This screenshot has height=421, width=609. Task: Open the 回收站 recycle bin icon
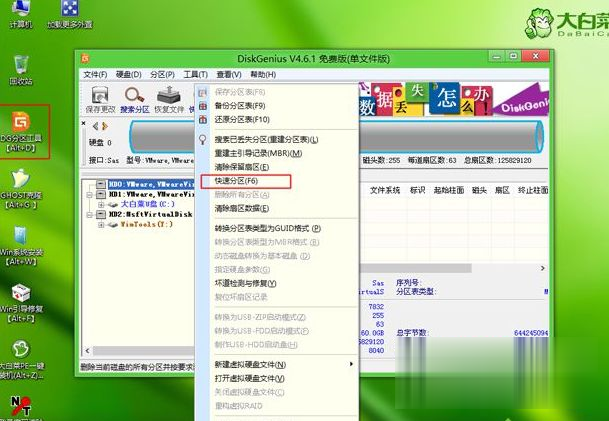tap(21, 71)
